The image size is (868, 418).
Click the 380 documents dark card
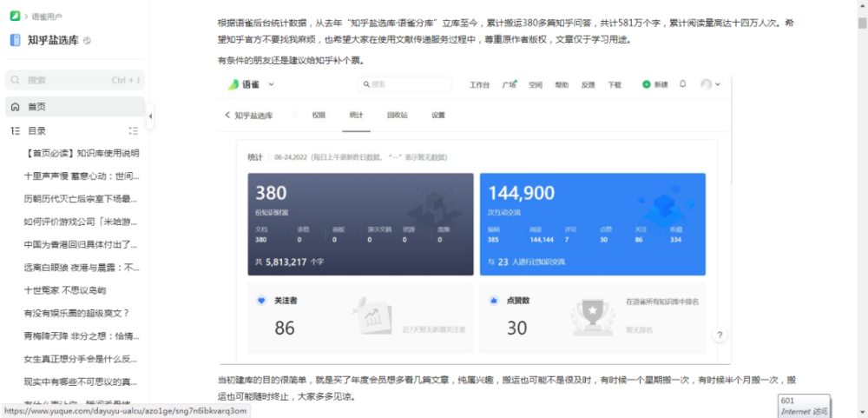[x=360, y=224]
